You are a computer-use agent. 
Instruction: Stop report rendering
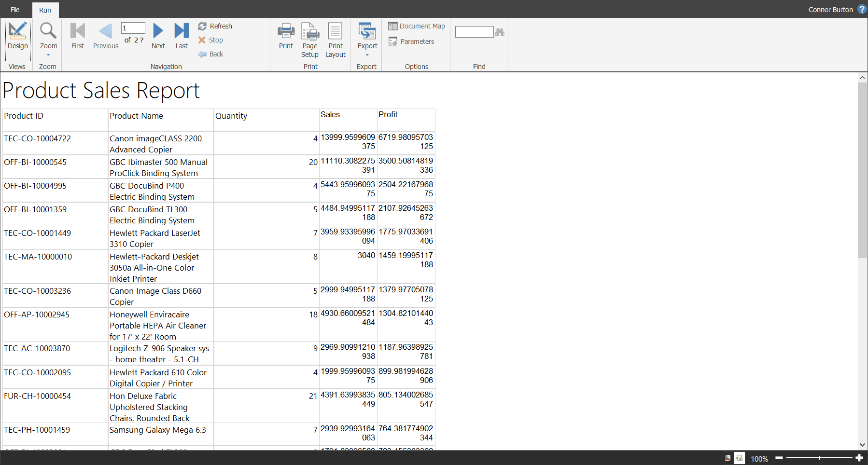click(210, 40)
